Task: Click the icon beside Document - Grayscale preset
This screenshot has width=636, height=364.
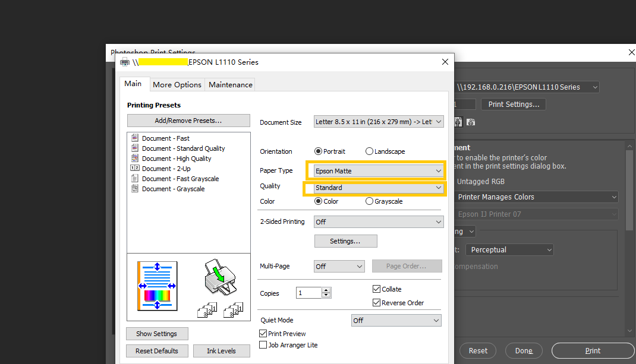Action: [135, 188]
